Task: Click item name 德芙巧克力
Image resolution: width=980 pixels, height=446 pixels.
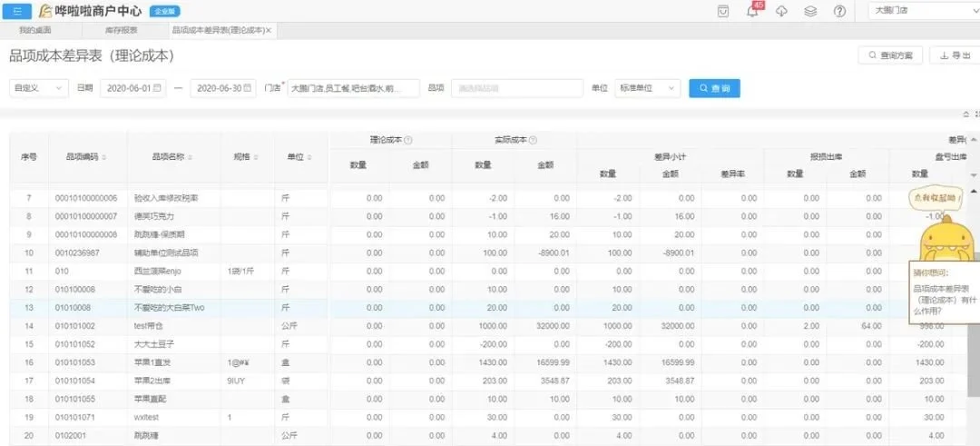Action: point(153,216)
